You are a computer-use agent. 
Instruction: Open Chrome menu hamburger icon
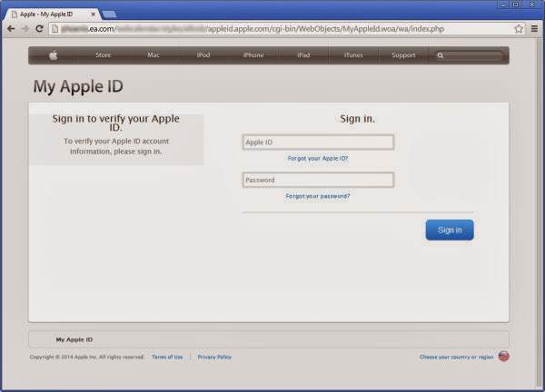[534, 29]
